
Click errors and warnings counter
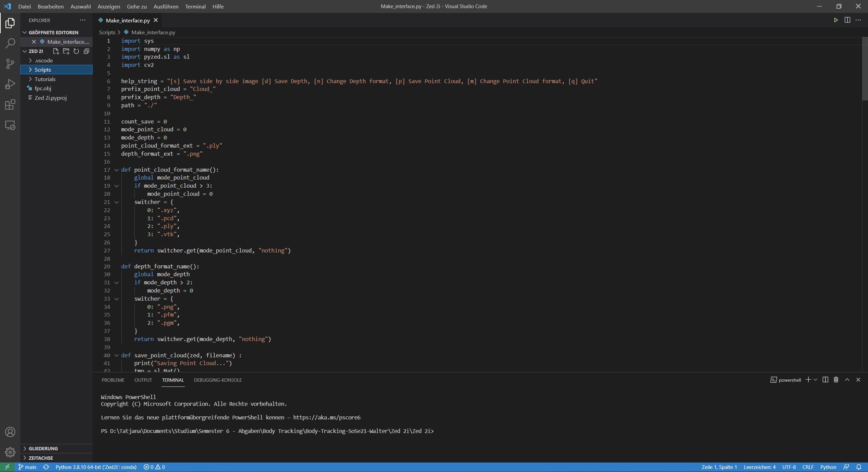click(154, 467)
